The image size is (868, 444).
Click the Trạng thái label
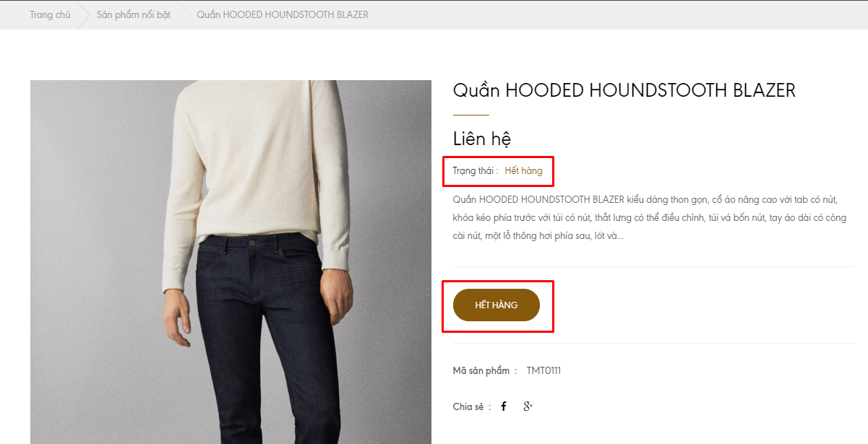click(476, 171)
